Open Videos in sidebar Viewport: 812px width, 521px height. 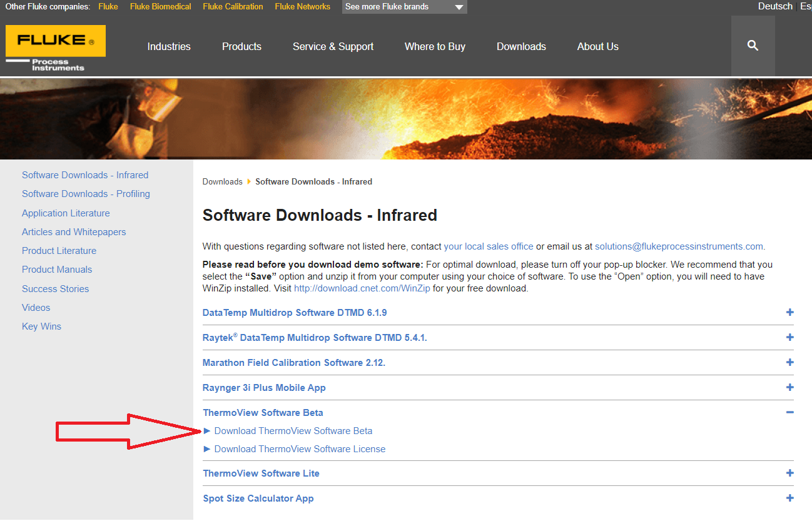tap(36, 308)
